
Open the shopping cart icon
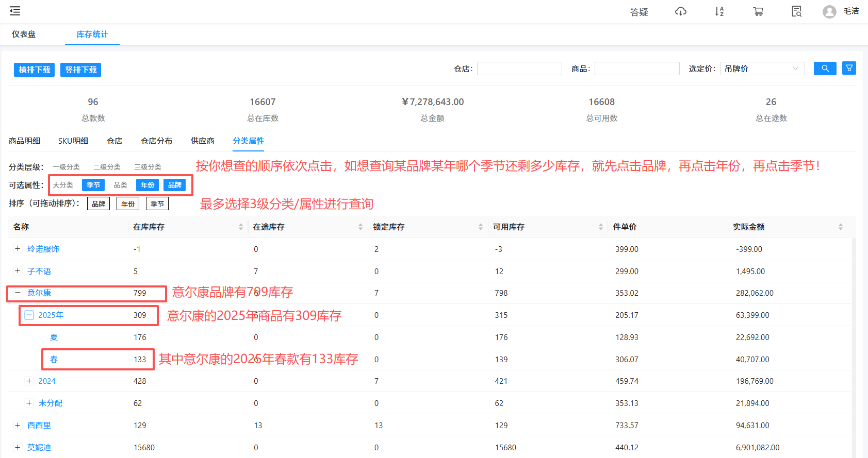pos(758,11)
